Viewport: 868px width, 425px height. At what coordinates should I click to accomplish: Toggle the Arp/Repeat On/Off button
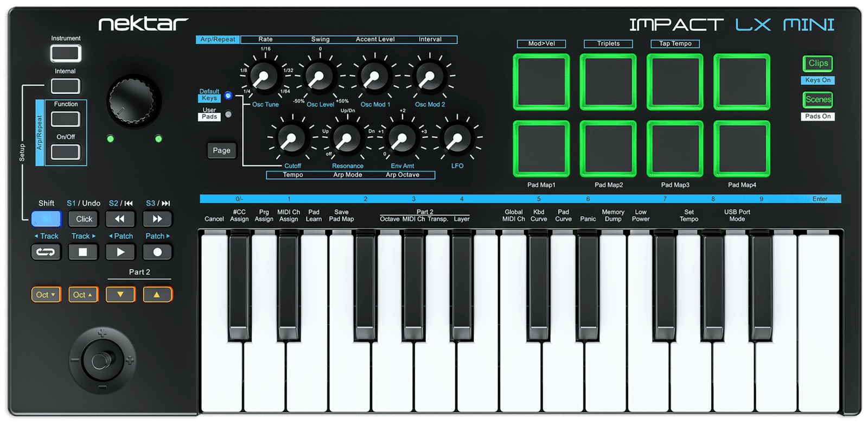(66, 152)
